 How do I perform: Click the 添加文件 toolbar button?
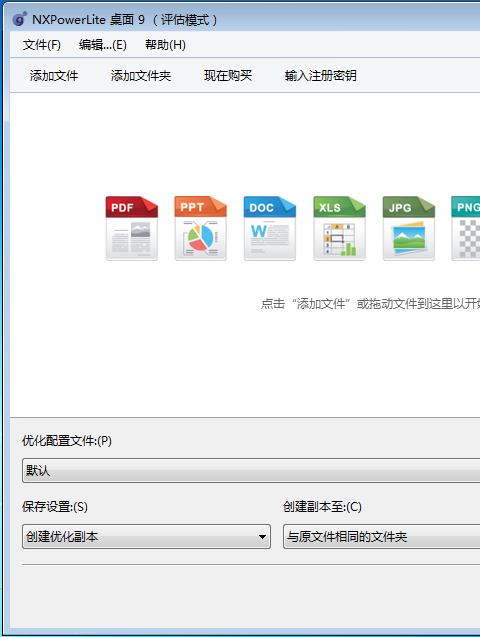pyautogui.click(x=54, y=76)
